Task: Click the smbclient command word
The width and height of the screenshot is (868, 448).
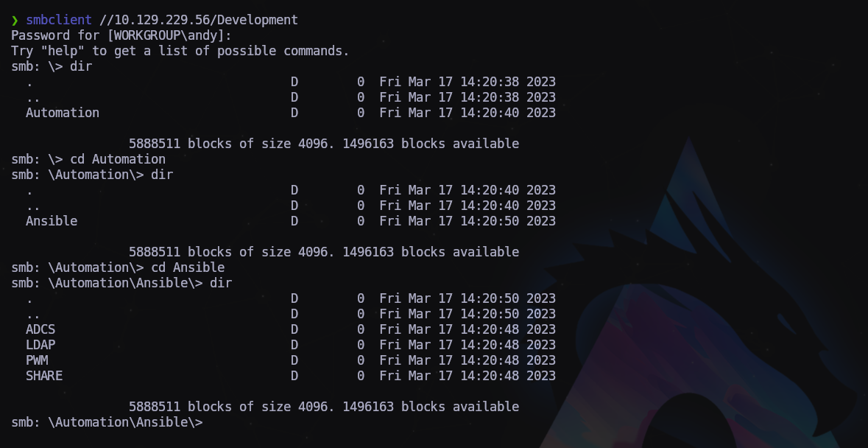Action: click(x=59, y=20)
